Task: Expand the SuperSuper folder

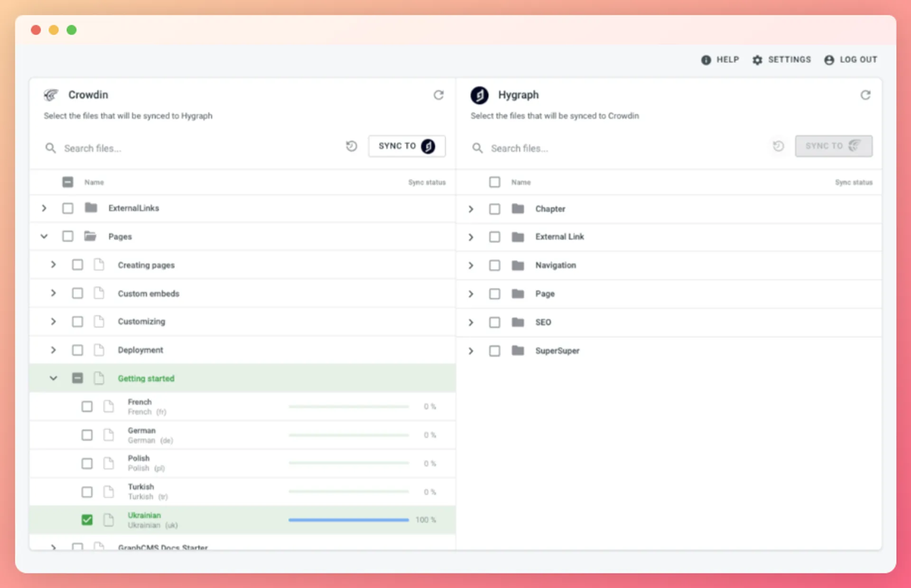Action: click(471, 351)
